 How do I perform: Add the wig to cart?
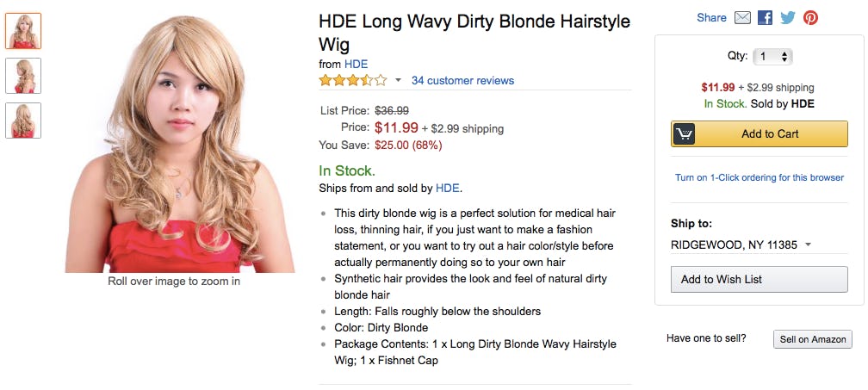tap(759, 133)
